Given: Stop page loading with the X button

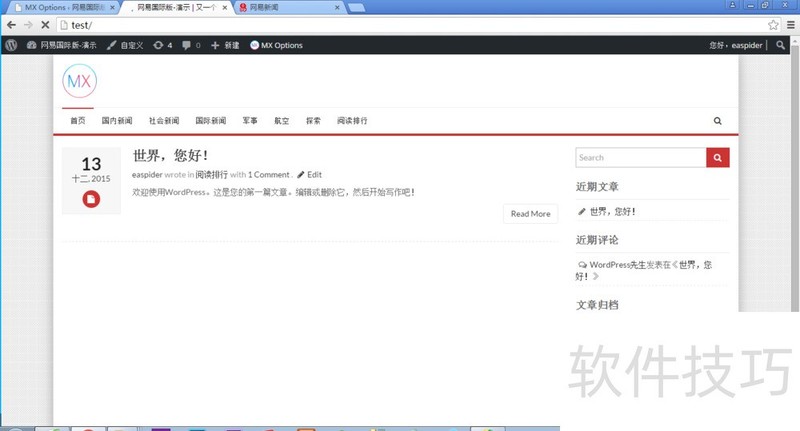Looking at the screenshot, I should tap(45, 24).
